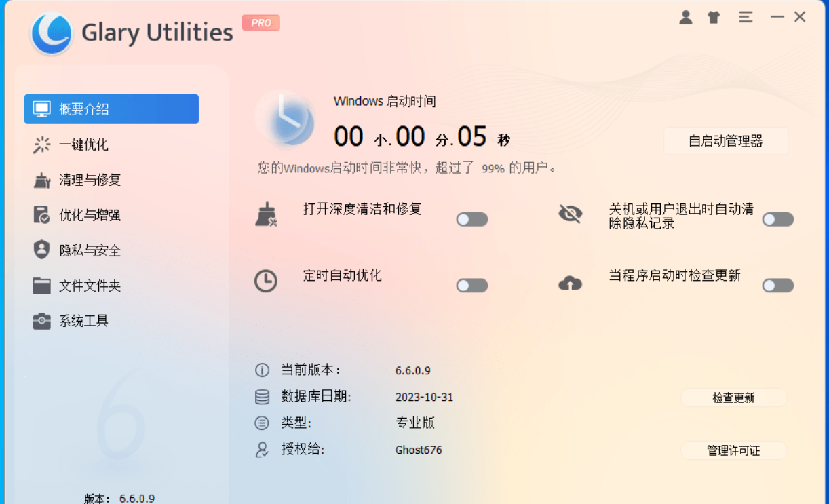Click the version number 6.6.0.9 beside 当前版本
This screenshot has width=829, height=504.
413,371
